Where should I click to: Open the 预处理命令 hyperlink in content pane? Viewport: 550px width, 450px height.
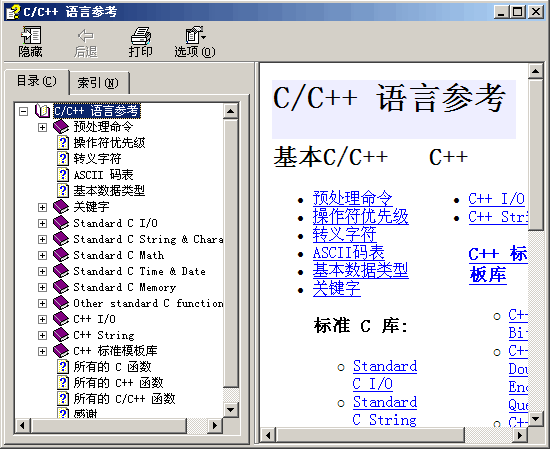click(353, 198)
